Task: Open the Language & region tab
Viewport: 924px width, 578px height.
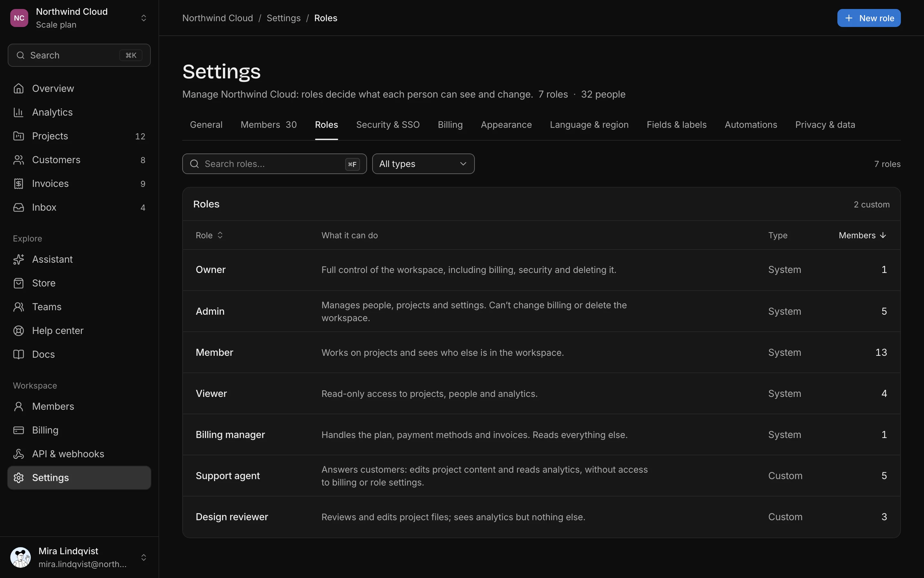Action: pyautogui.click(x=589, y=125)
